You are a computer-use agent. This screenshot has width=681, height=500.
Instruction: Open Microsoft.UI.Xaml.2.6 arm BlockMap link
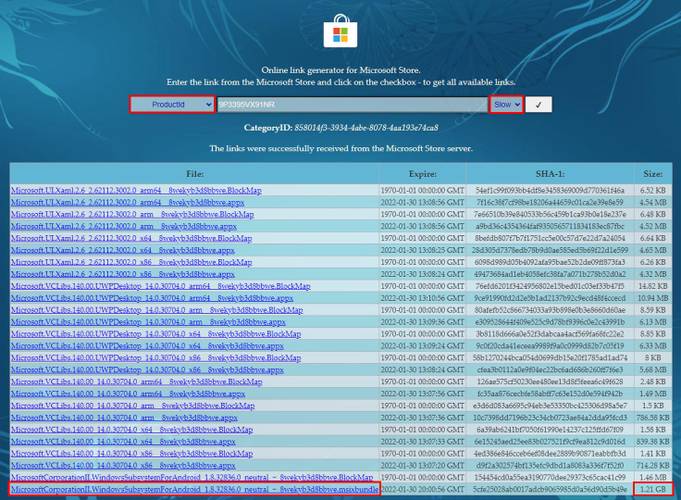(x=132, y=214)
